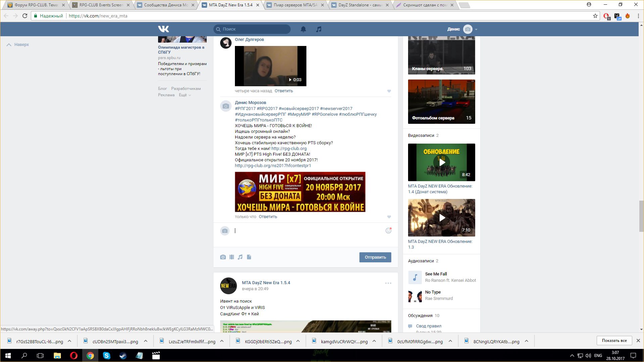This screenshot has height=362, width=644.
Task: Expand the Денис profile dropdown menu
Action: coord(476,29)
